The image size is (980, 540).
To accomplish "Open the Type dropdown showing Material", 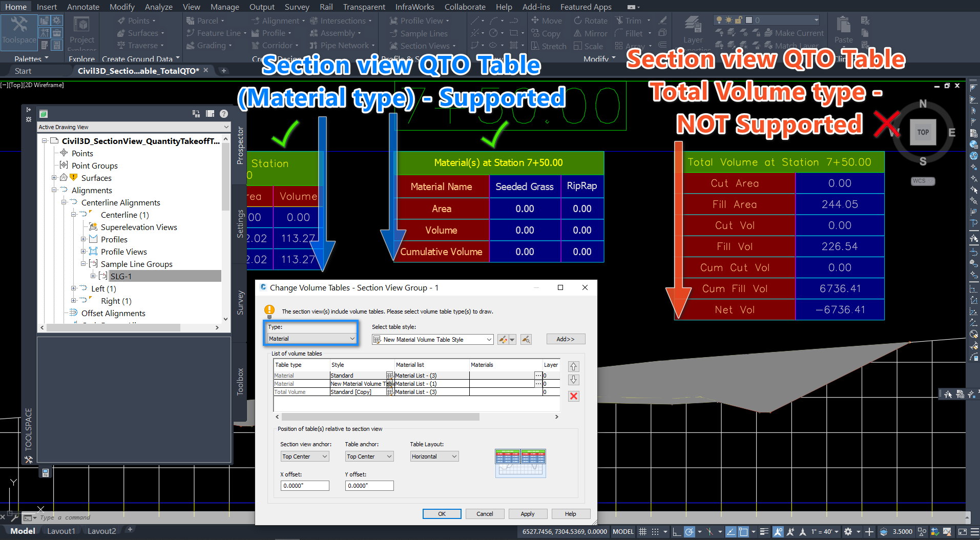I will pos(311,339).
